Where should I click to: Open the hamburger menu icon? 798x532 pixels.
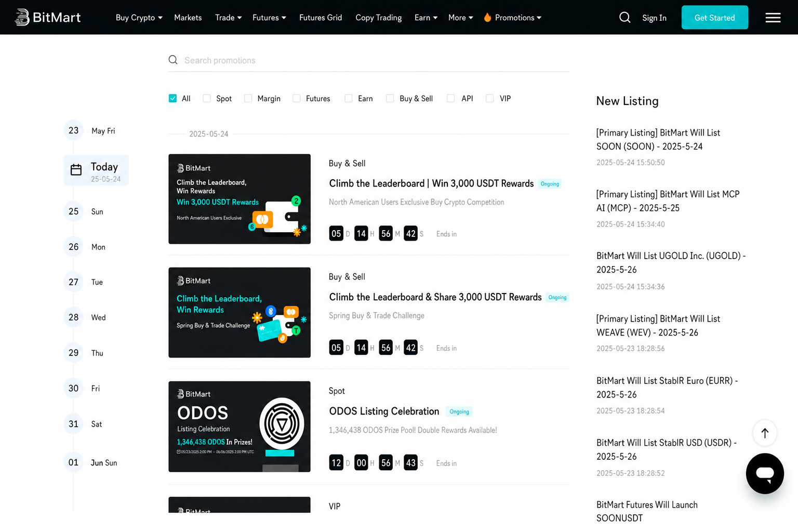point(773,18)
